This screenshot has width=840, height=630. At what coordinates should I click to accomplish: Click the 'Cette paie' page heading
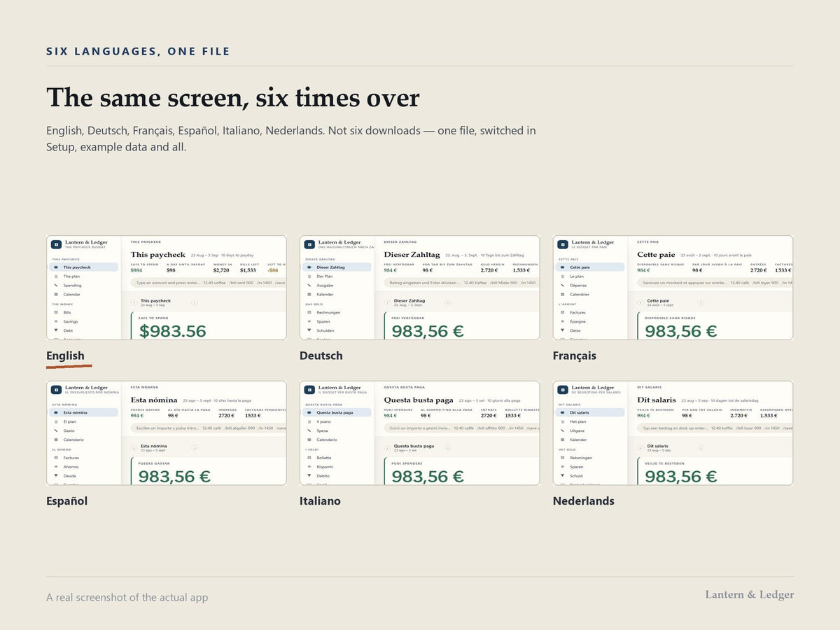pyautogui.click(x=657, y=255)
